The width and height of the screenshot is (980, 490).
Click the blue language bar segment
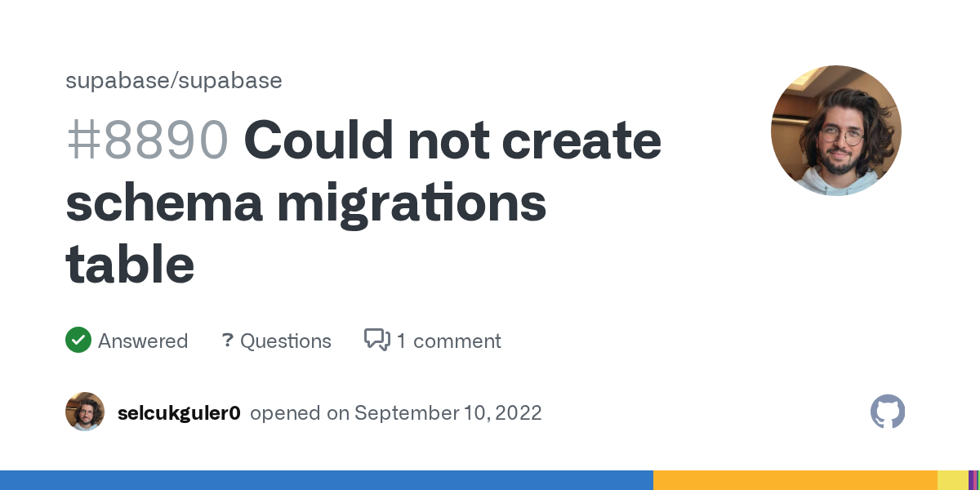(327, 480)
